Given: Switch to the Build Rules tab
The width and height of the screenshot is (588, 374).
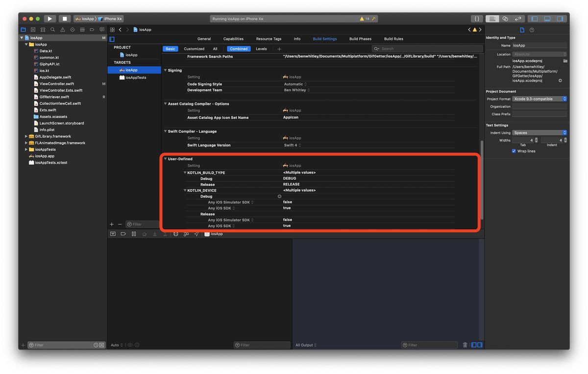Looking at the screenshot, I should (x=394, y=39).
